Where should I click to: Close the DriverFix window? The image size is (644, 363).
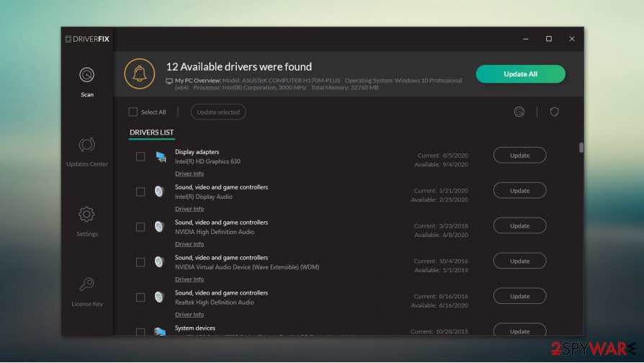point(572,39)
